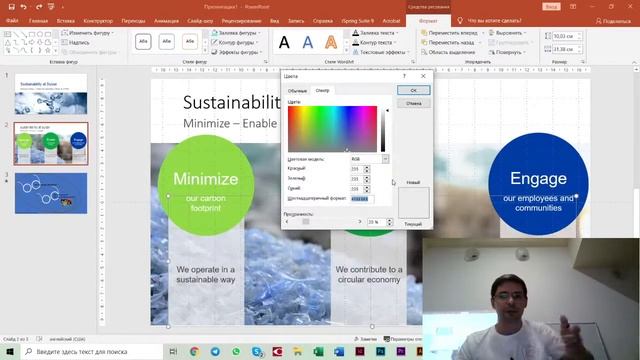Open the Вставка ribbon tab
Viewport: 640px width, 360px height.
65,20
